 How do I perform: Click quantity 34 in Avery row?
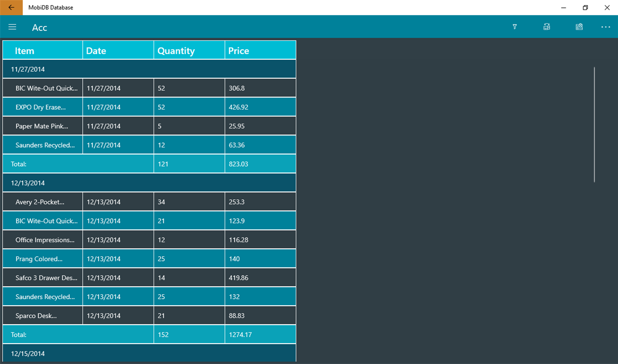[190, 202]
